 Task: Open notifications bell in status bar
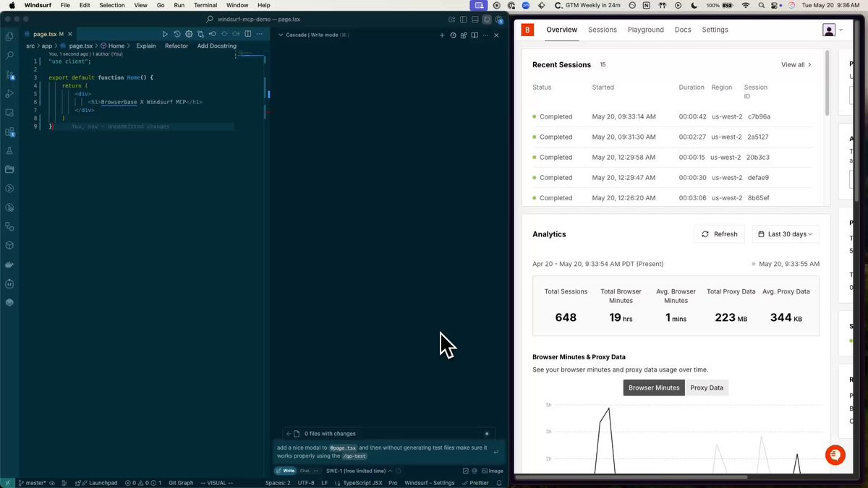pos(499,483)
